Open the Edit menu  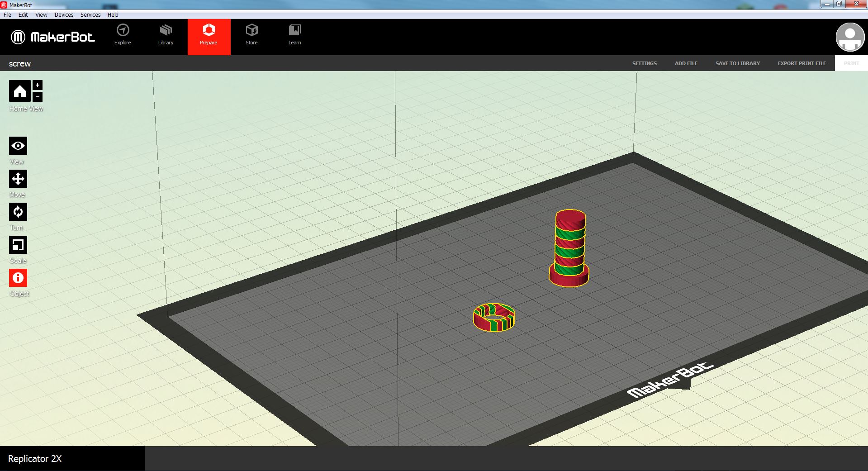tap(23, 15)
